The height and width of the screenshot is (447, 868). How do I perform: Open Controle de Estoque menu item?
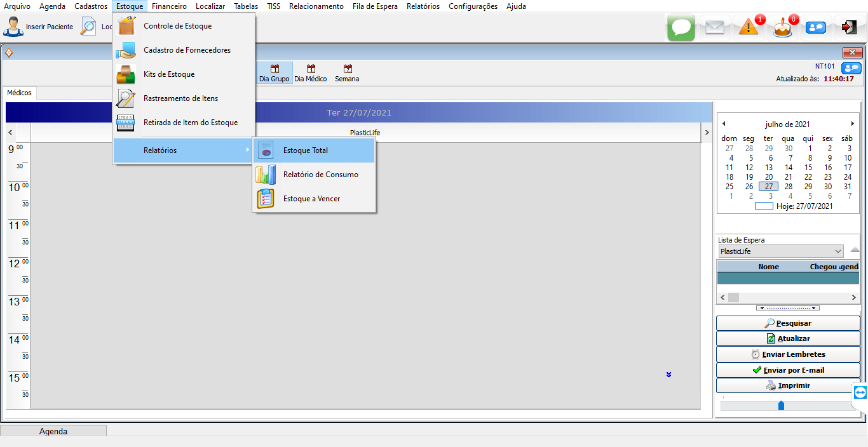pyautogui.click(x=177, y=26)
